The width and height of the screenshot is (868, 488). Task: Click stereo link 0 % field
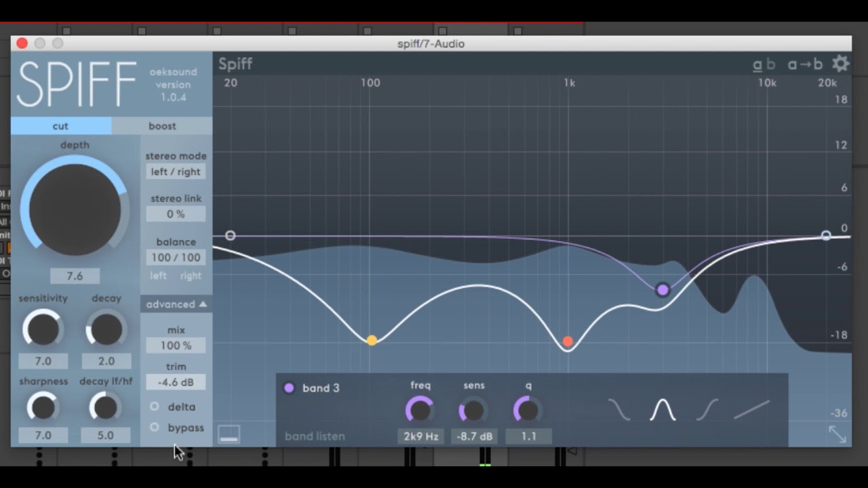(176, 214)
